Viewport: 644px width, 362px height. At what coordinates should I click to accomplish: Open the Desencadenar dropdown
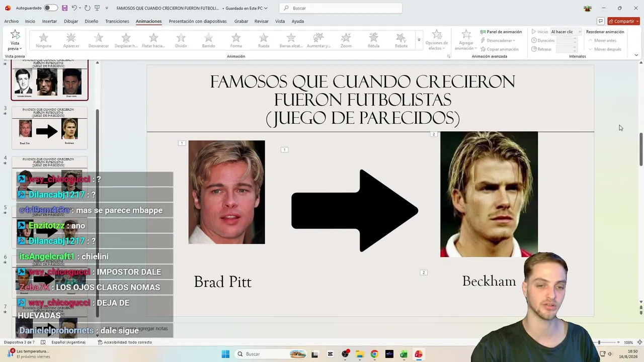pos(498,40)
